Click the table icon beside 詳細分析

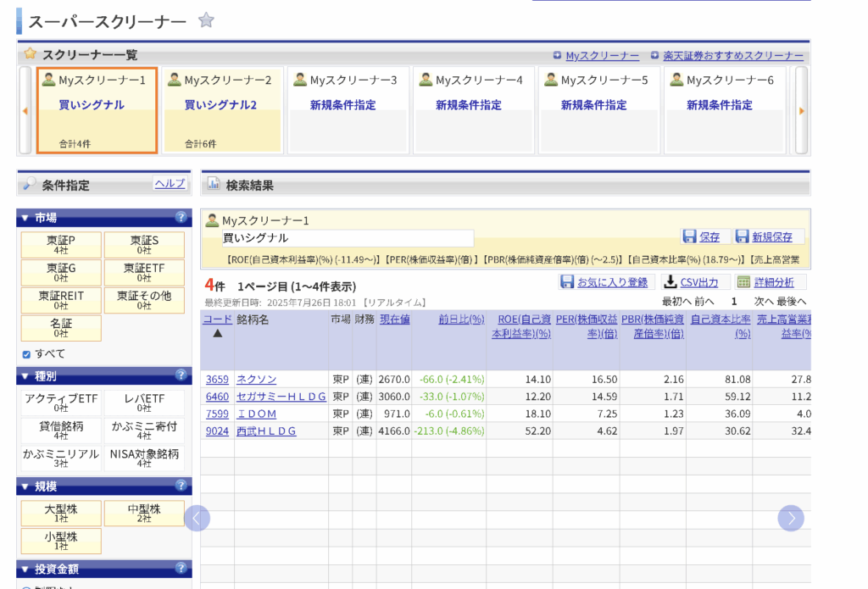coord(743,282)
